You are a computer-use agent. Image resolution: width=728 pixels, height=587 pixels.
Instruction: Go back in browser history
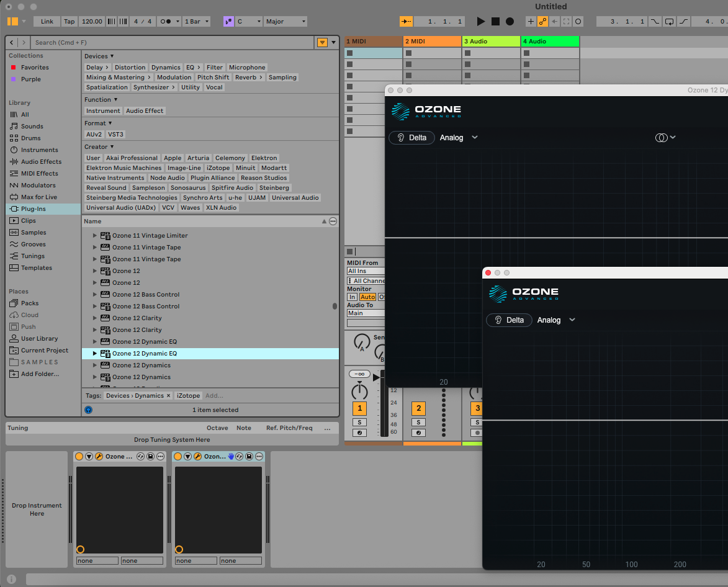12,42
